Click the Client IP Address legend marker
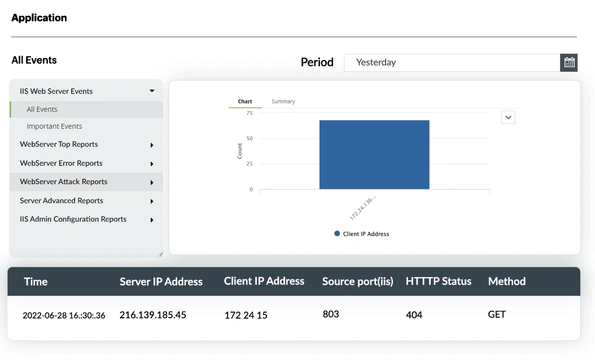Screen dimensions: 595x364 click(337, 233)
